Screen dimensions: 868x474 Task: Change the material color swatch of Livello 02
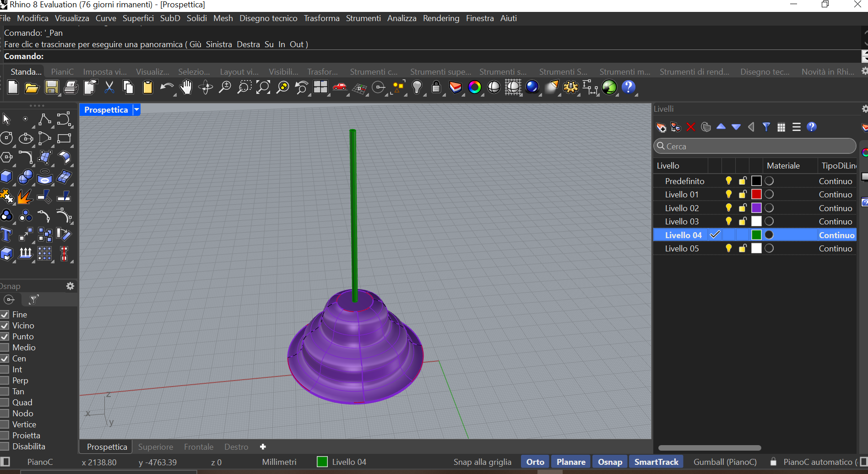pos(756,207)
